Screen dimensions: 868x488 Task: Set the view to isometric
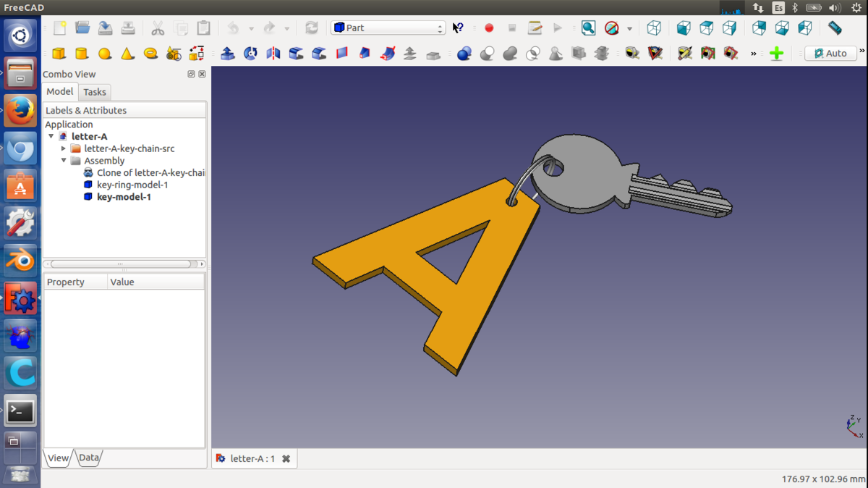(x=655, y=28)
